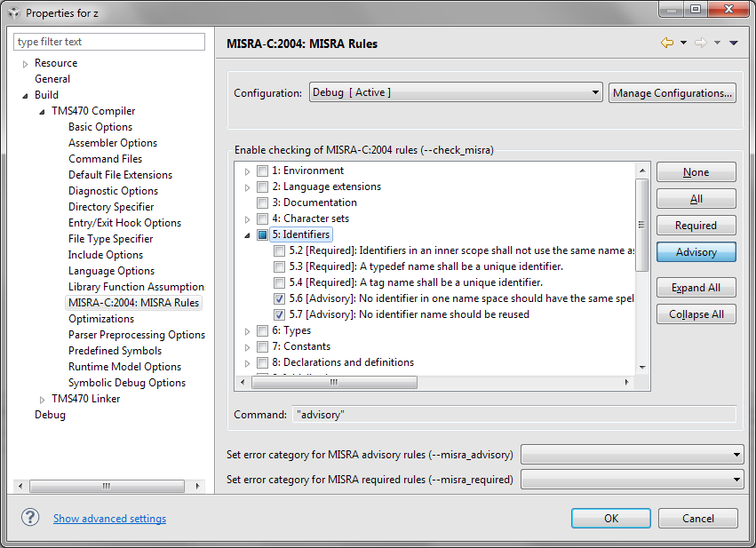Click rules list horizontal scrollbar right arrow
The width and height of the screenshot is (756, 548).
626,382
